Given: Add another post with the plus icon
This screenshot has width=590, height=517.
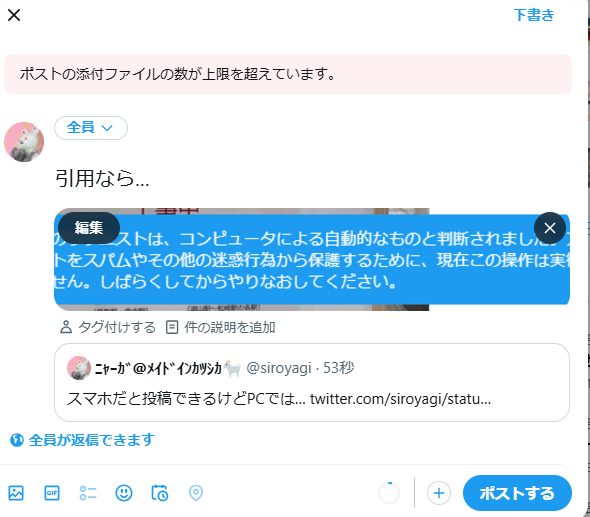Looking at the screenshot, I should click(439, 493).
